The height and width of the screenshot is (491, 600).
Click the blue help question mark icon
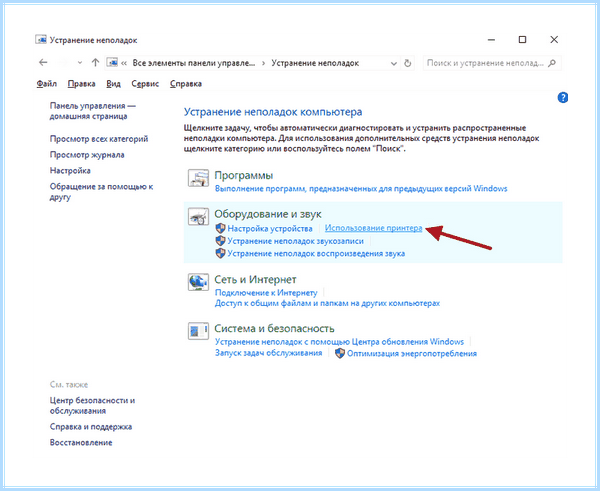click(562, 98)
